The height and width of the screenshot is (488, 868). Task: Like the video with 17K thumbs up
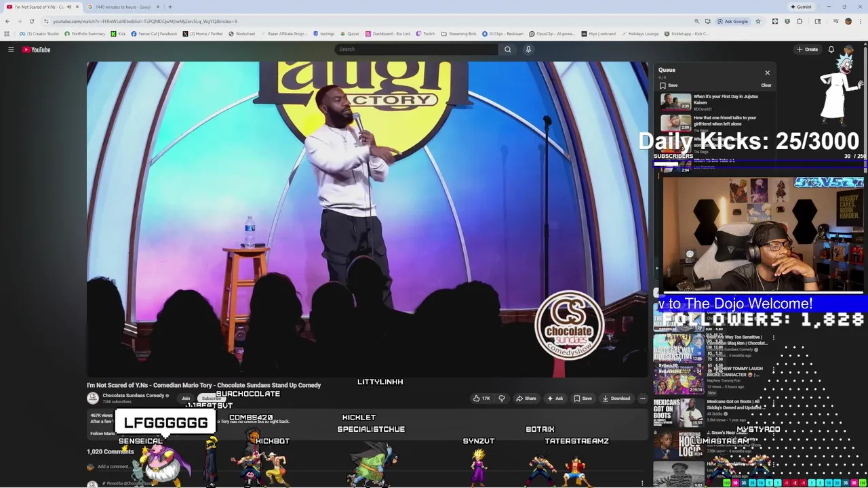(x=481, y=399)
